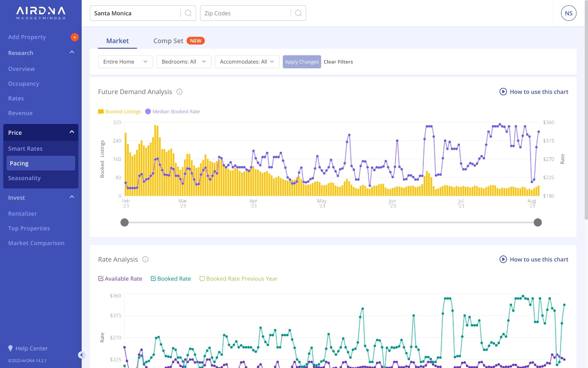Screen dimensions: 588x368
Task: Open Overview in the sidebar
Action: point(21,69)
